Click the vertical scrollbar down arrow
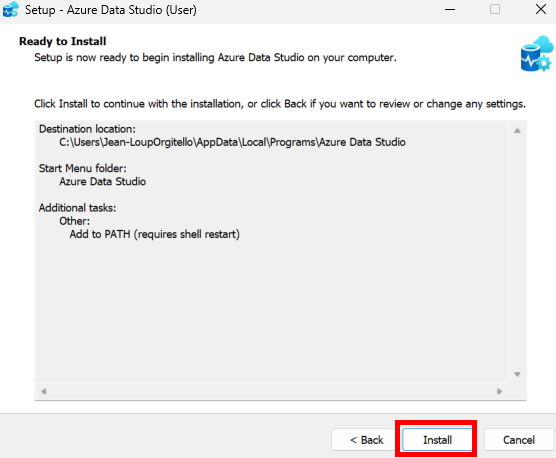 [517, 374]
